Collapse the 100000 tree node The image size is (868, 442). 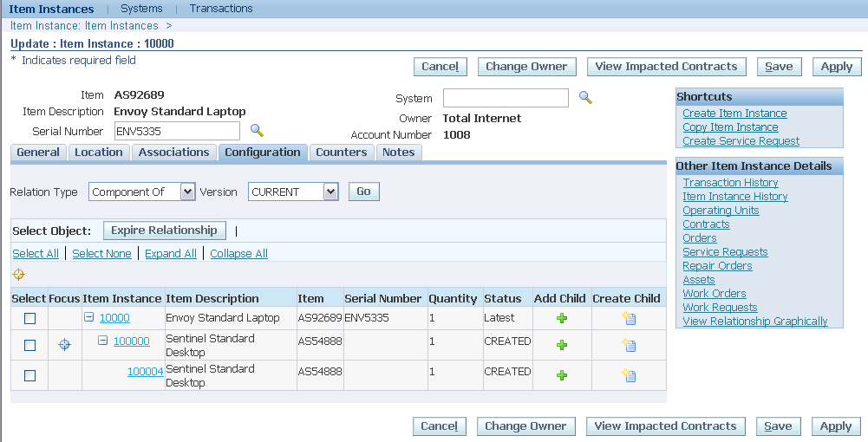tap(102, 341)
